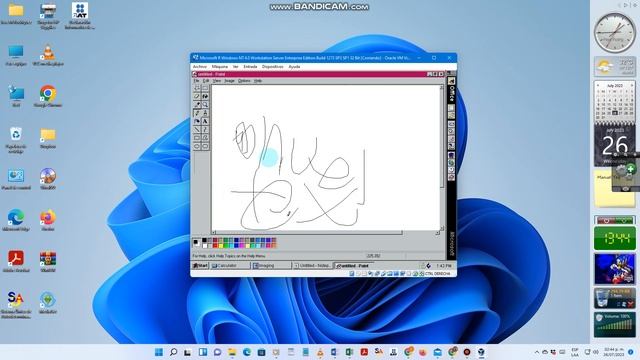Open the VLC media player desktop icon
Viewport: 640px width, 360px height.
pos(48,56)
